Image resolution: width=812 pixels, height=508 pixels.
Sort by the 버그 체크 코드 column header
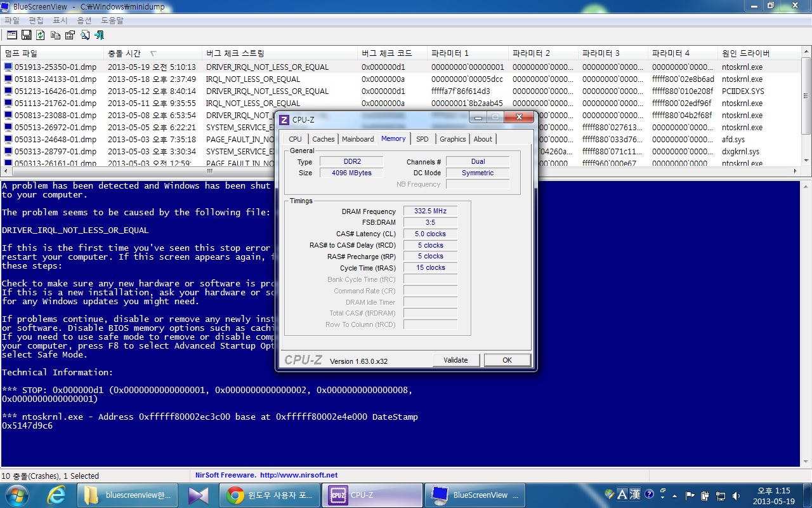pos(393,53)
